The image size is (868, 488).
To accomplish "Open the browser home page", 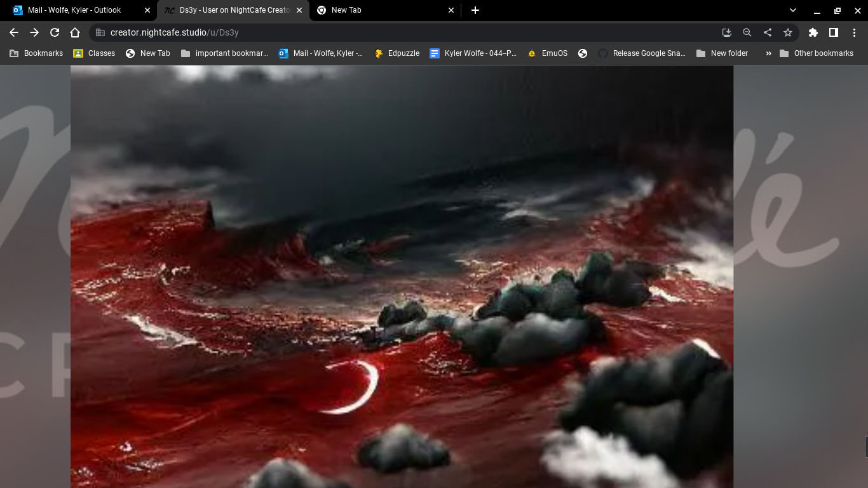I will pyautogui.click(x=75, y=32).
